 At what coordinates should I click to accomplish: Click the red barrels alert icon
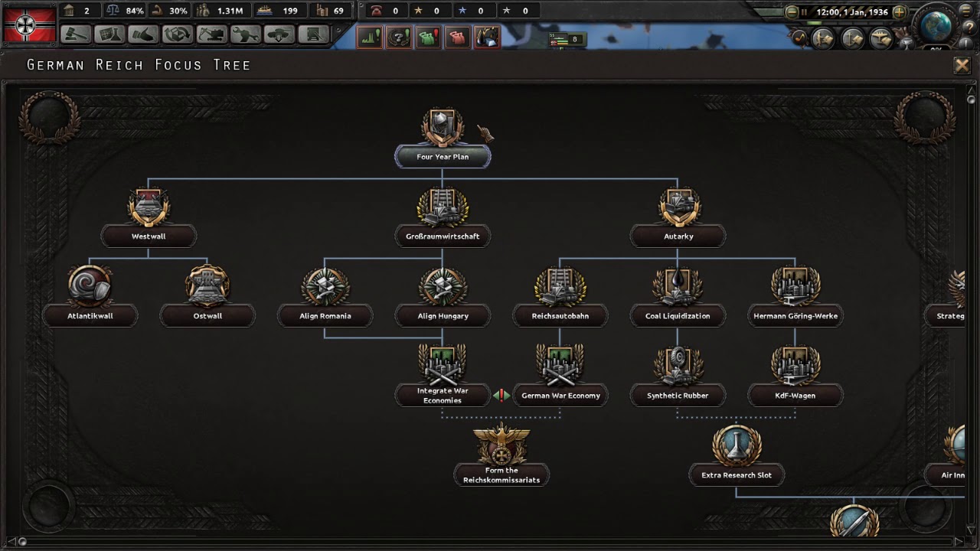[x=457, y=37]
